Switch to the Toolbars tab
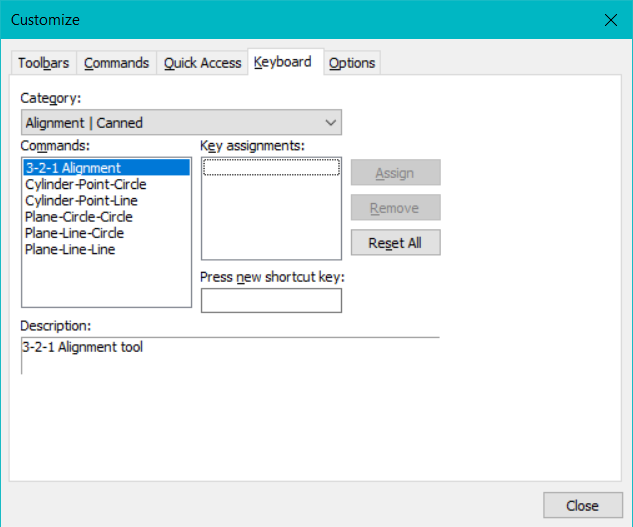 (x=44, y=63)
